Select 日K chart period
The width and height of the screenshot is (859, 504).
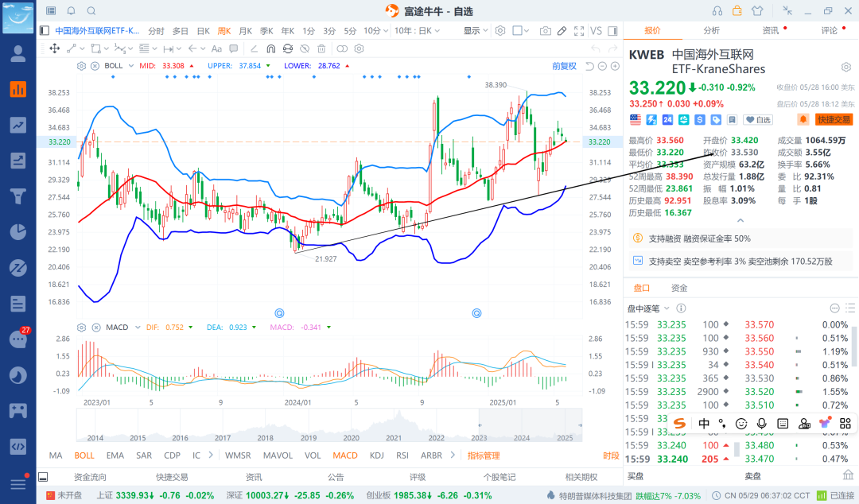pyautogui.click(x=204, y=31)
